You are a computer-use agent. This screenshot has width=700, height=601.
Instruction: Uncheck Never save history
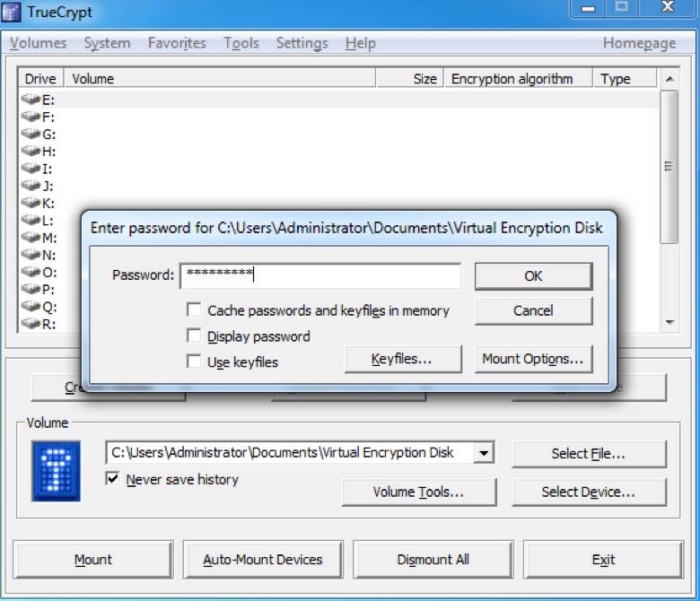[x=112, y=479]
